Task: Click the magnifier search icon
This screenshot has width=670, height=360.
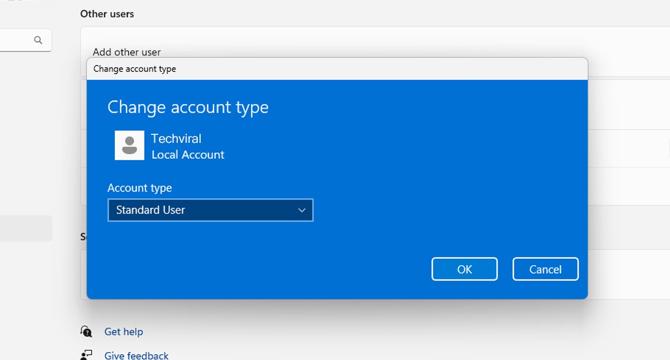Action: click(38, 40)
